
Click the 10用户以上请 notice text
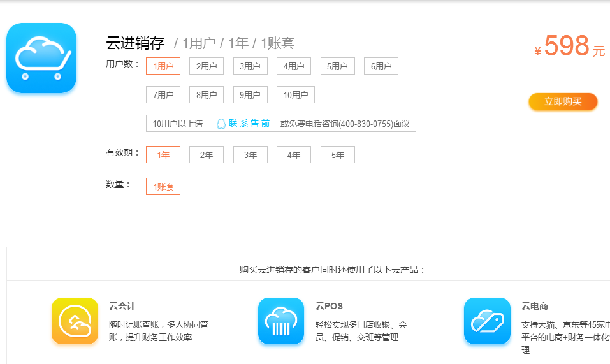tap(177, 124)
